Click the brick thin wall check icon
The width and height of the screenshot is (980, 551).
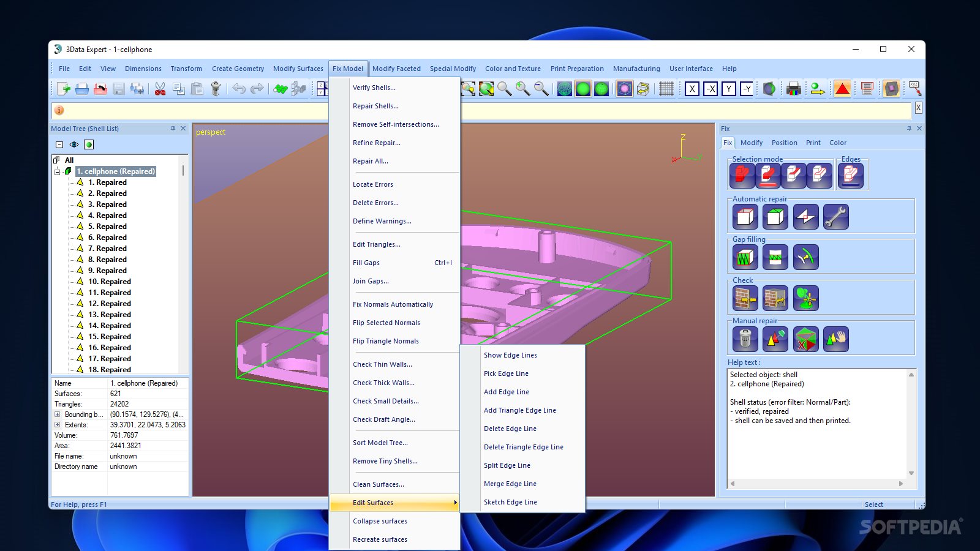click(x=745, y=298)
